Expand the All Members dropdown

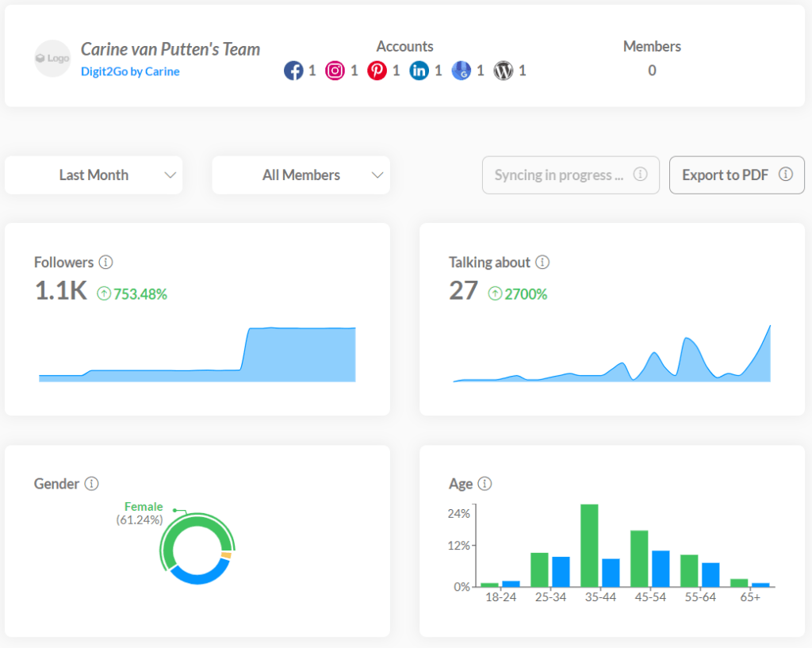tap(301, 174)
